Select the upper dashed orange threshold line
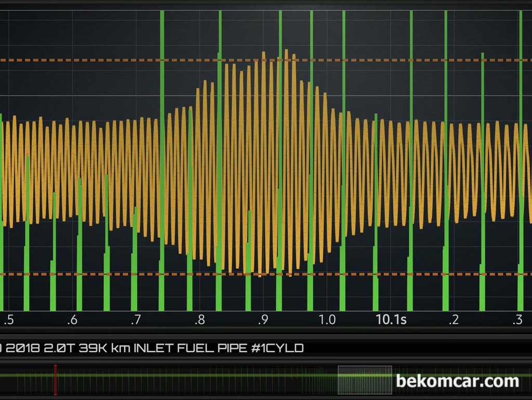The width and height of the screenshot is (532, 400). pyautogui.click(x=104, y=60)
